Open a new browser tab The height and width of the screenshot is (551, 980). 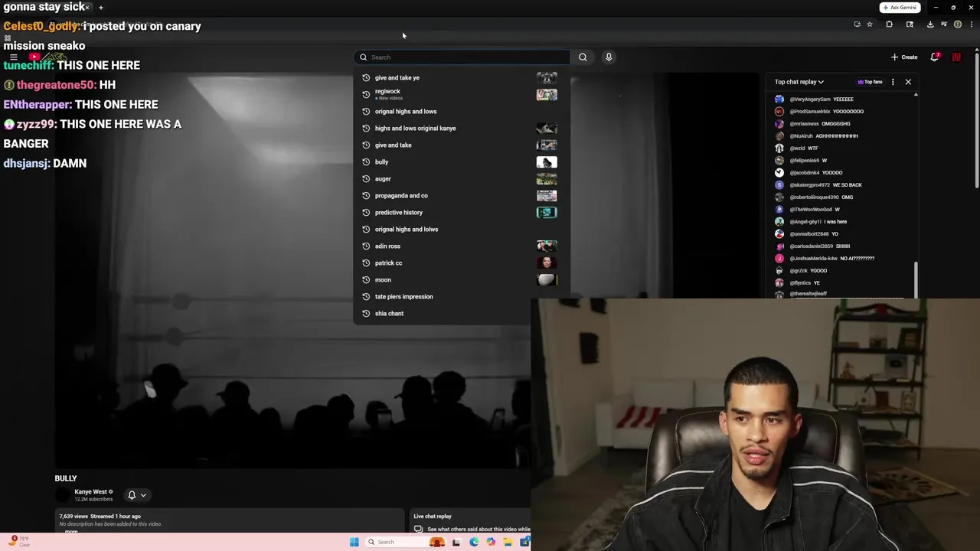pyautogui.click(x=100, y=8)
